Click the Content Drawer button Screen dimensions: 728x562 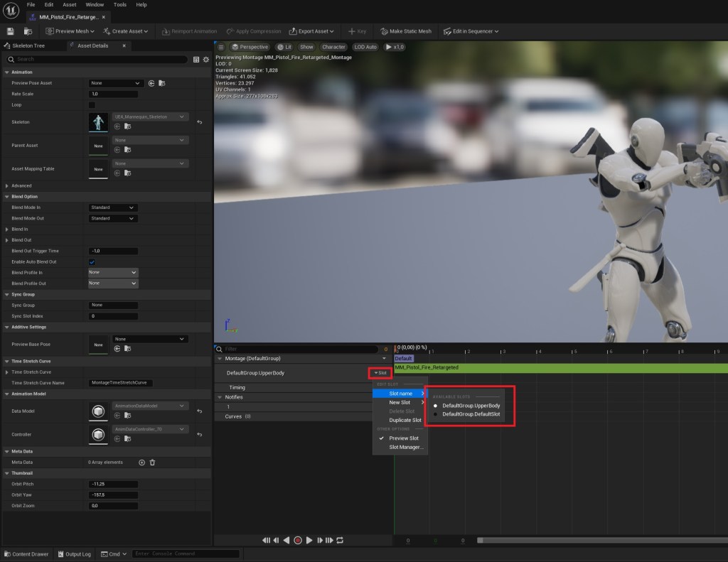coord(26,554)
